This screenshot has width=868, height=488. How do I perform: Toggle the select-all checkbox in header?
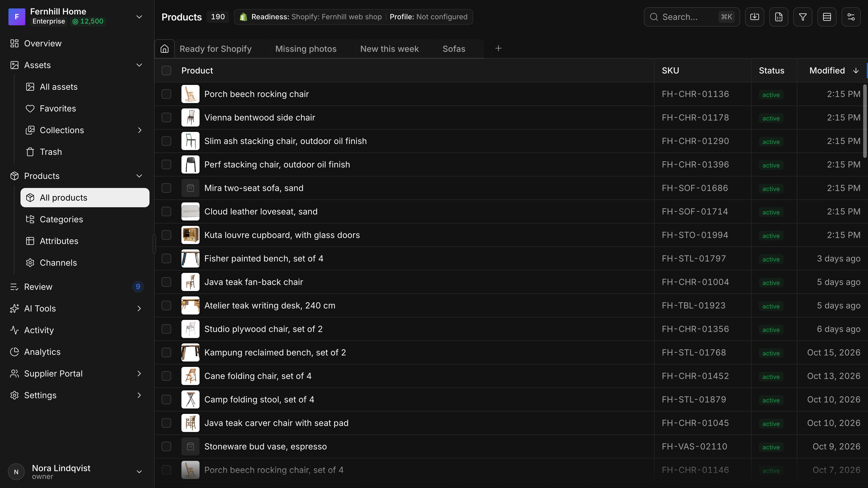[166, 70]
